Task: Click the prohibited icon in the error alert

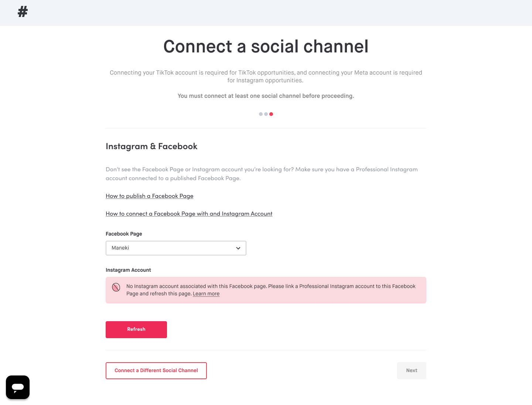Action: coord(116,287)
